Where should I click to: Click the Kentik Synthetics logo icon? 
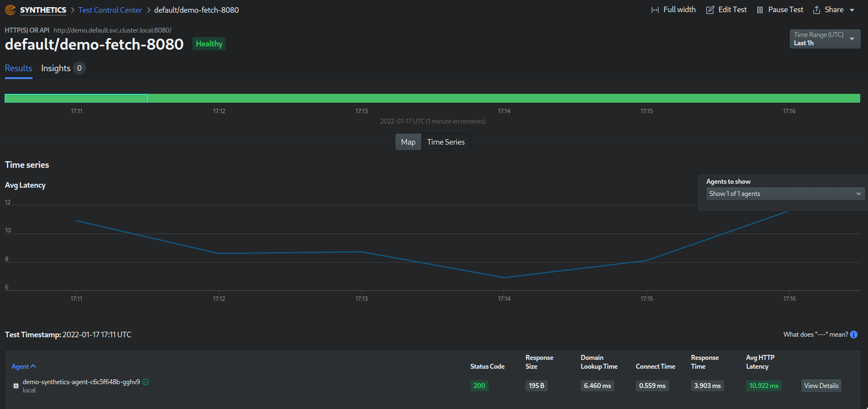10,10
